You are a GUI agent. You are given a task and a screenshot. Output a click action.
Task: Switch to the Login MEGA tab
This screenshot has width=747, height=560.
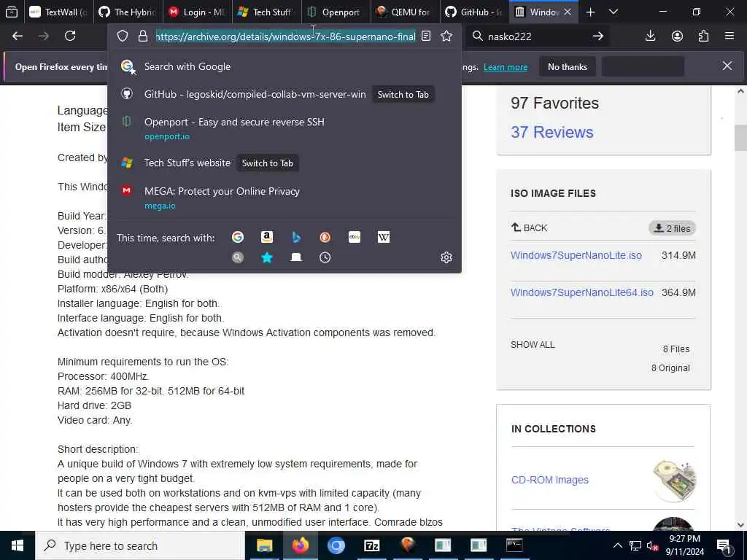point(197,12)
